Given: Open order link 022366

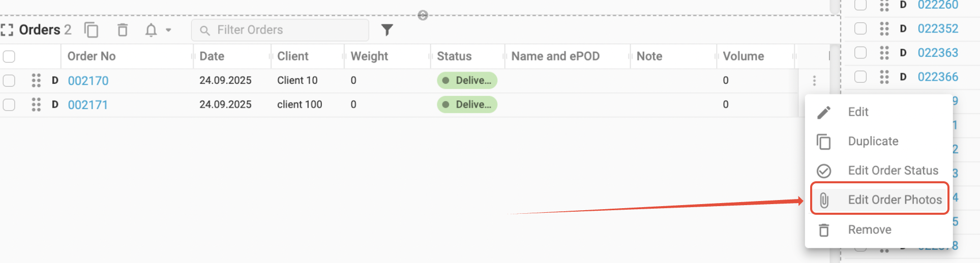Looking at the screenshot, I should click(938, 77).
